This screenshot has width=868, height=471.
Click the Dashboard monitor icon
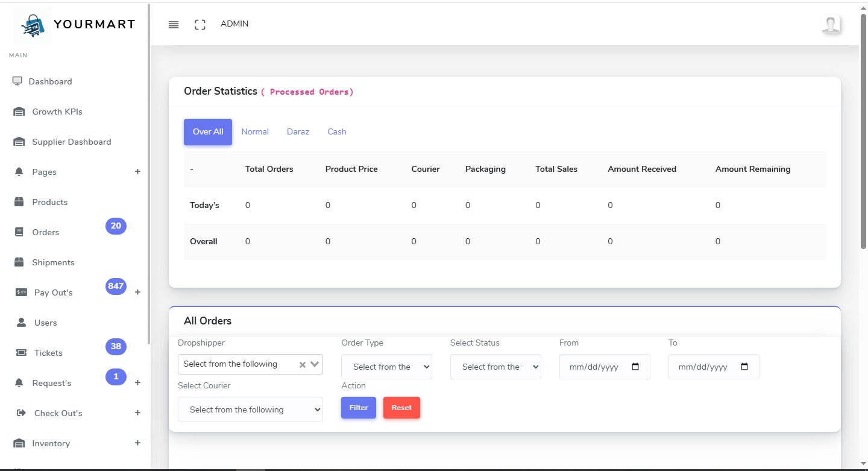17,81
